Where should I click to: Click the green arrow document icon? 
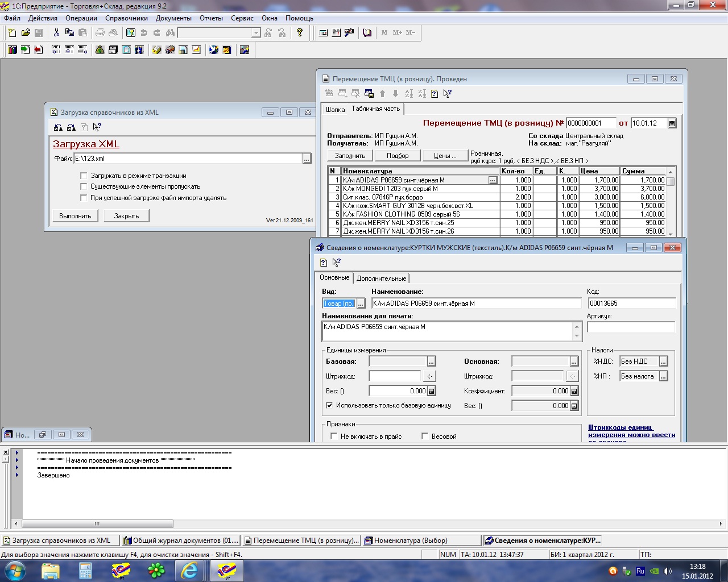[x=25, y=50]
